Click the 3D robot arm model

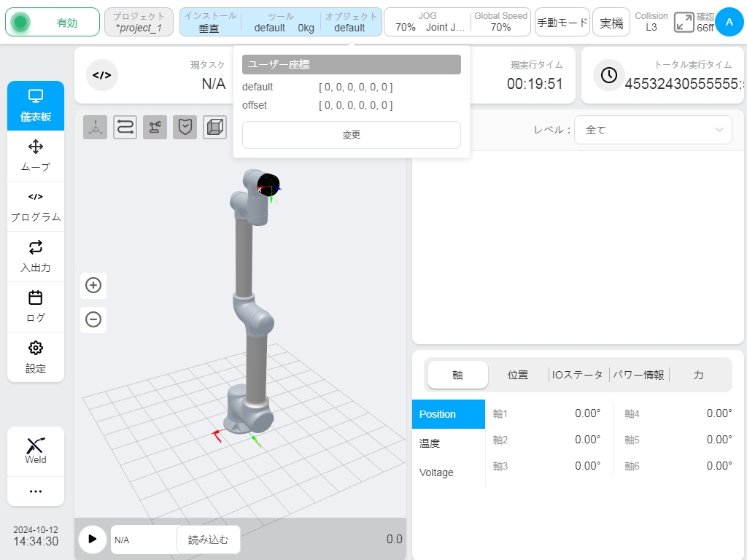252,301
